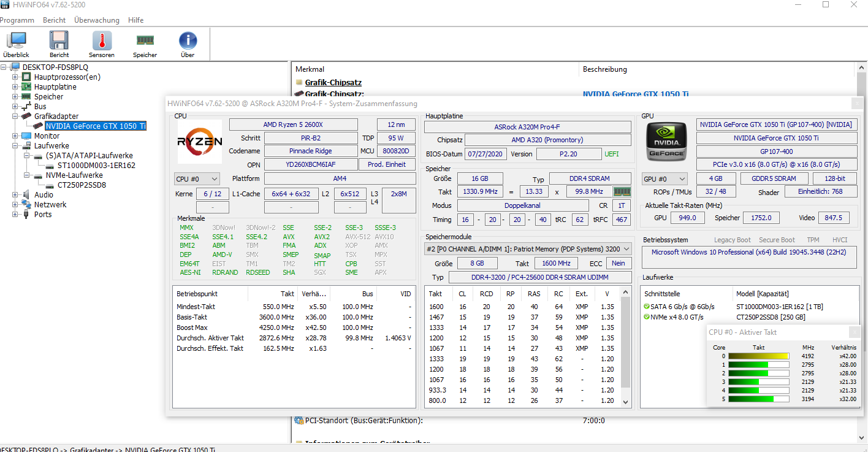Click the Legacy Boot label
The image size is (868, 452).
tap(733, 240)
